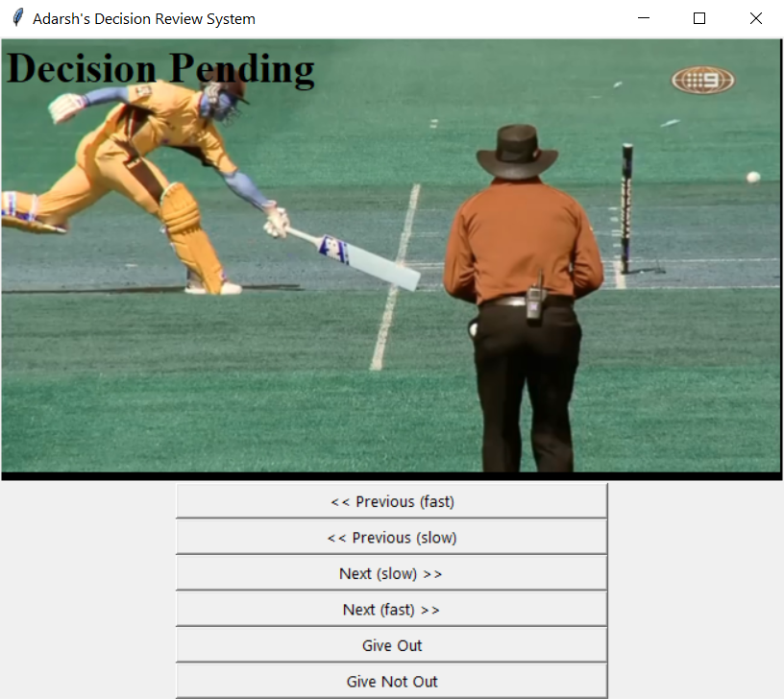Click the Channel 9 logo in the video
Image resolution: width=784 pixels, height=699 pixels.
click(702, 81)
